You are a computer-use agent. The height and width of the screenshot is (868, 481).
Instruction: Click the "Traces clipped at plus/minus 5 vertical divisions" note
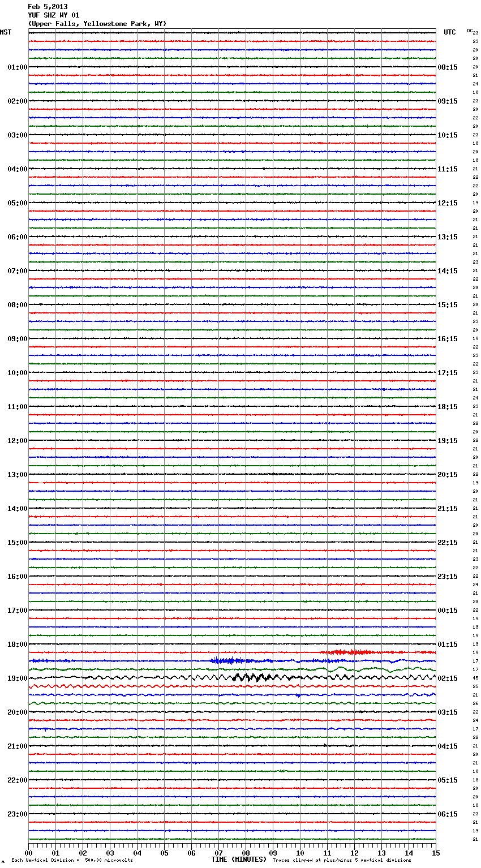342,861
